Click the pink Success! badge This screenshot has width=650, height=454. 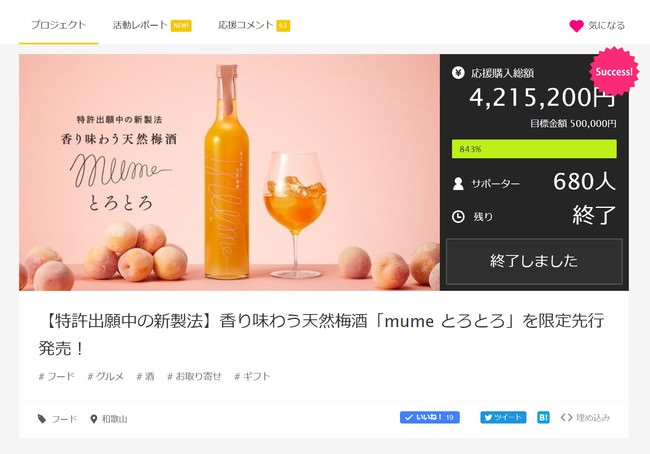612,72
